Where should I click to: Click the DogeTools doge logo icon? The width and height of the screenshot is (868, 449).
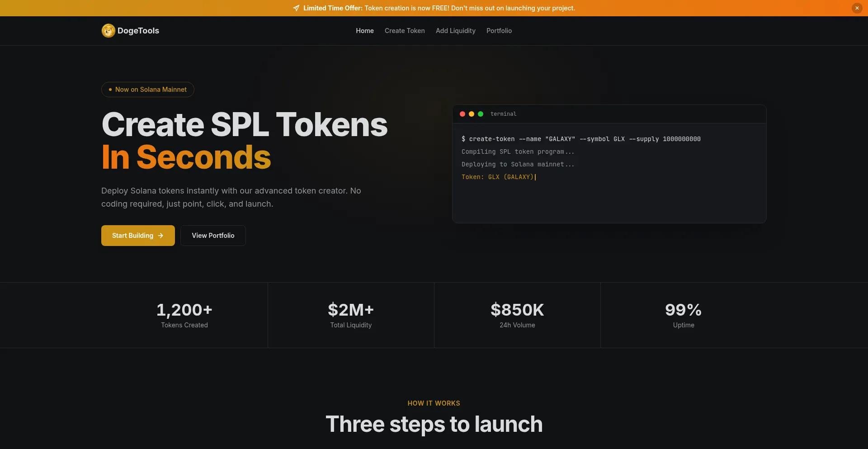pos(108,31)
